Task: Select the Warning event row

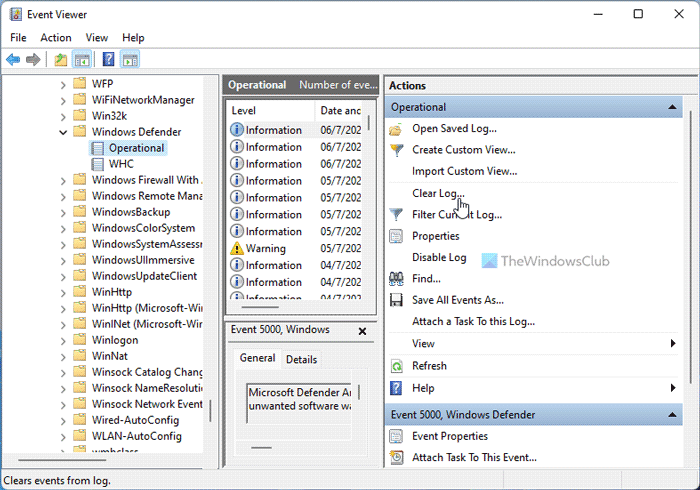Action: (296, 249)
